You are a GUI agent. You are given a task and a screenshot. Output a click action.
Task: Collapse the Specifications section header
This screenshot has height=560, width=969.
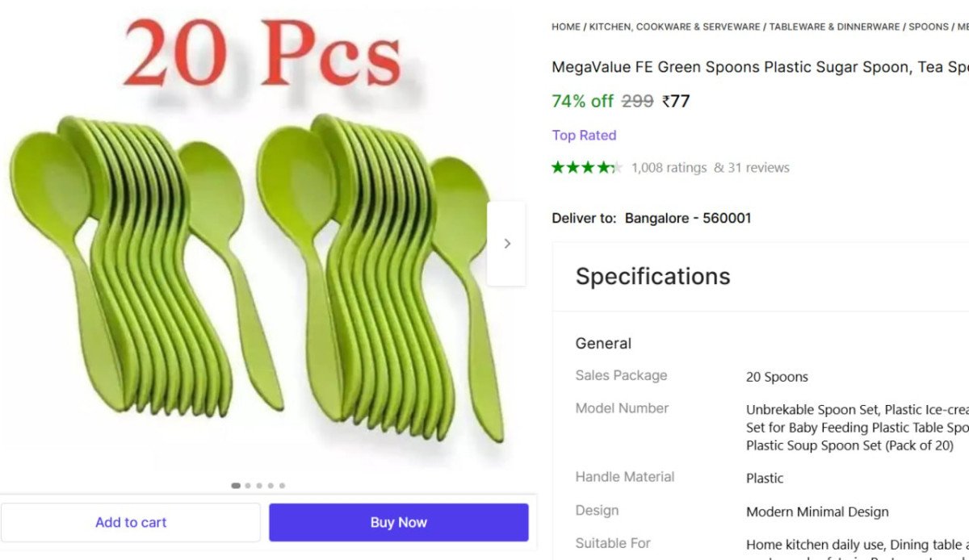(x=761, y=276)
